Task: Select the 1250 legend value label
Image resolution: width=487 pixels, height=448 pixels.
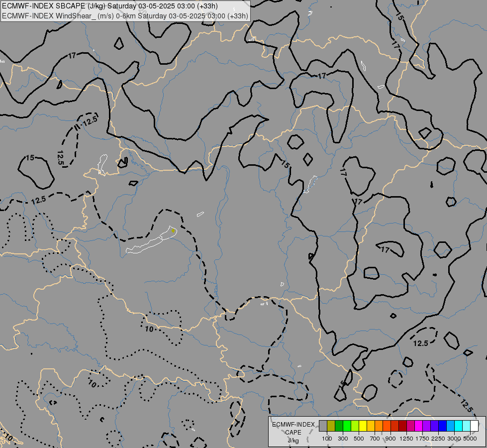Action: point(406,439)
